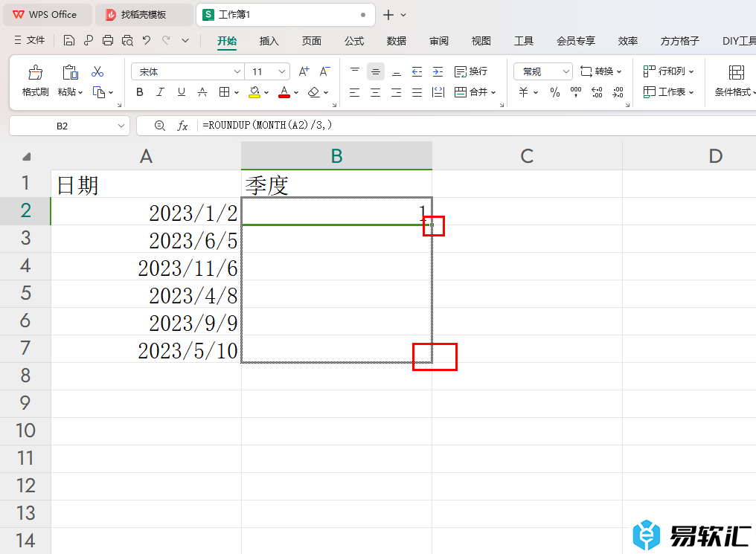Click the Paste clipboard icon
Viewport: 756px width, 554px height.
(70, 72)
